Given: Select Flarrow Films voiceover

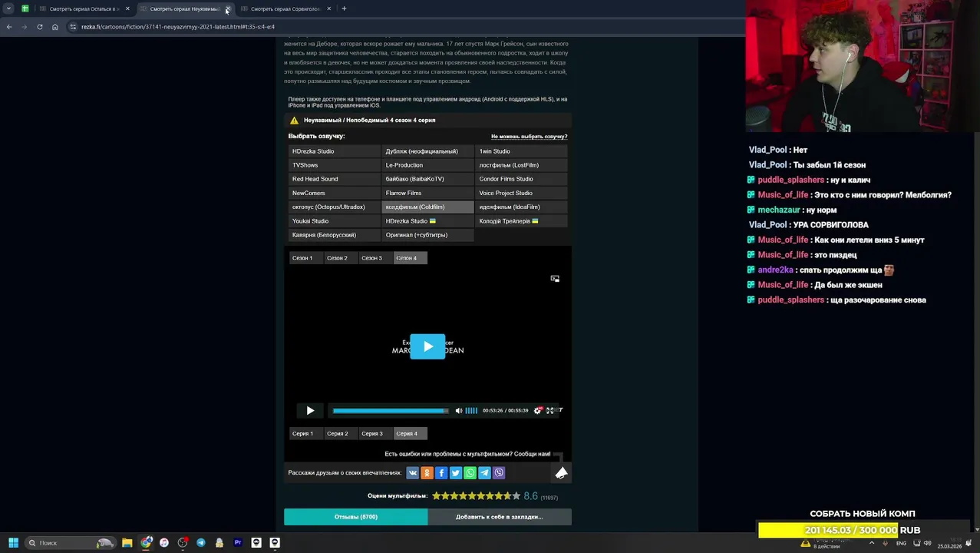Looking at the screenshot, I should click(428, 194).
